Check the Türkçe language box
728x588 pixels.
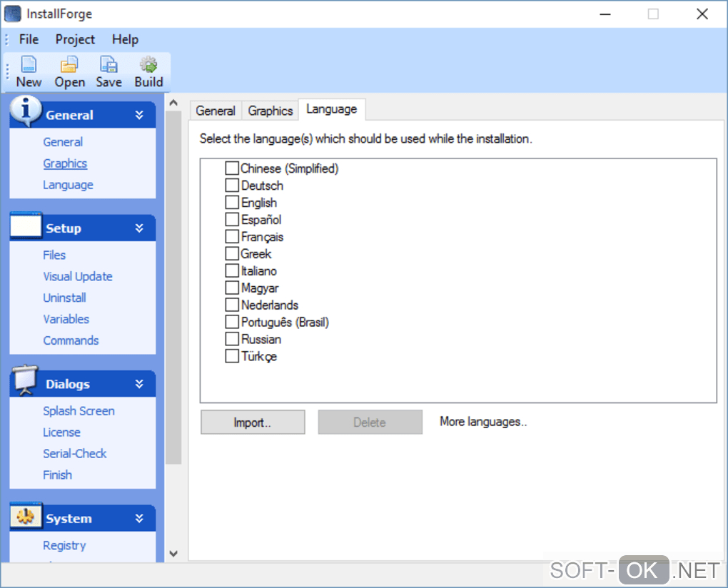[232, 356]
